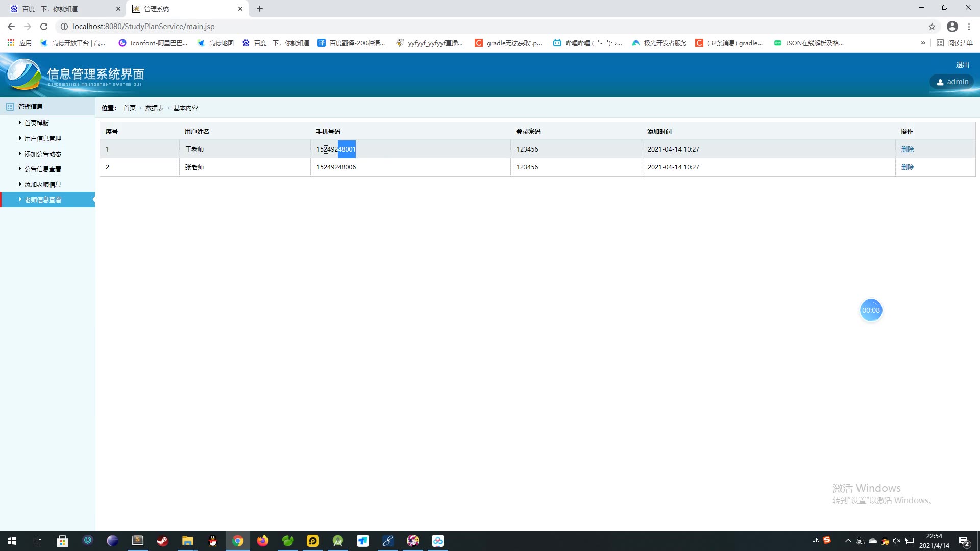Click the blue 00:08 timer bubble

(x=871, y=310)
